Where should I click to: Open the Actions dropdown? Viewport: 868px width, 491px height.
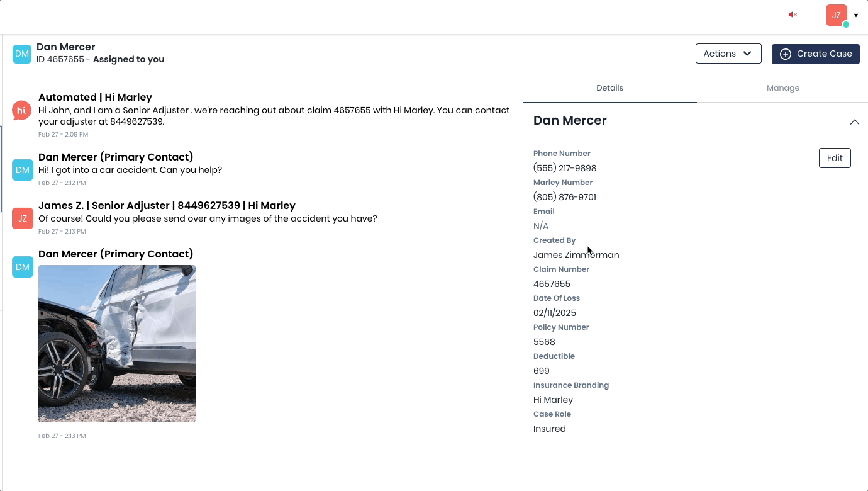pos(728,54)
